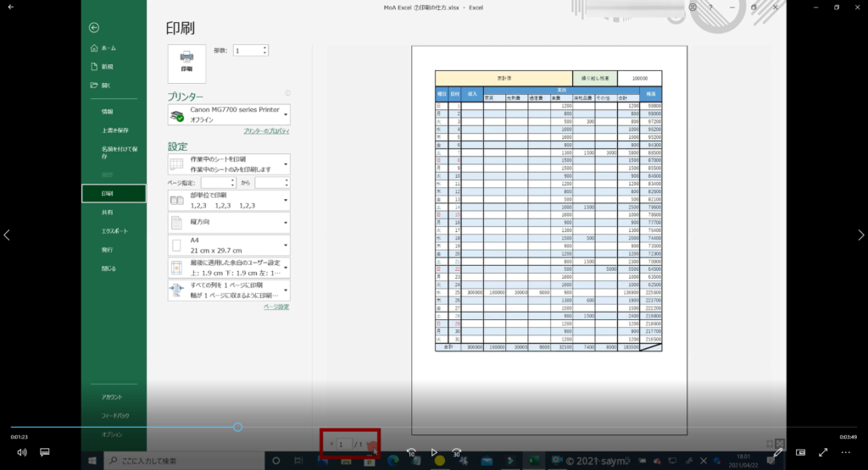This screenshot has height=470, width=868.
Task: Click the printer info icon
Action: pyautogui.click(x=288, y=94)
